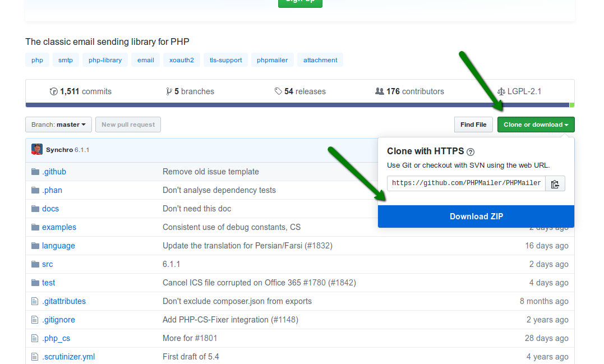The height and width of the screenshot is (364, 604).
Task: Click the src folder icon
Action: pyautogui.click(x=35, y=264)
